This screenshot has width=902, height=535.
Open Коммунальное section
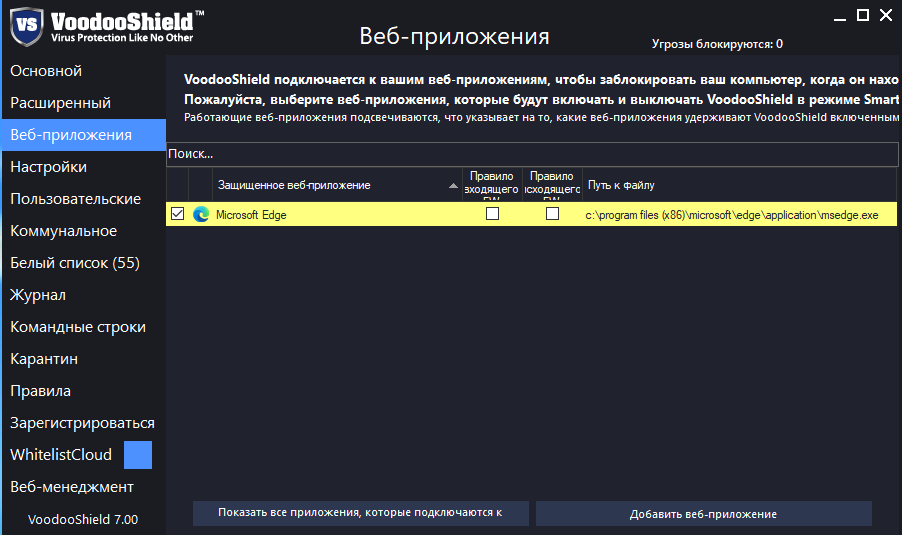pyautogui.click(x=63, y=231)
